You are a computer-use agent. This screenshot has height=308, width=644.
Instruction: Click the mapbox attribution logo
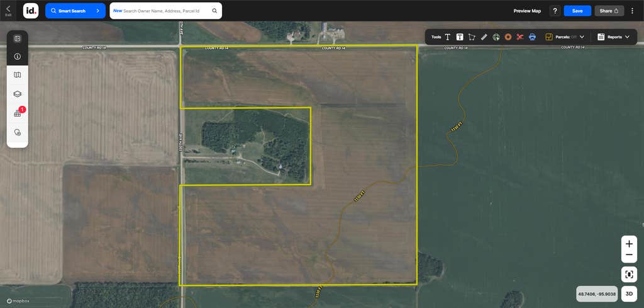(18, 302)
